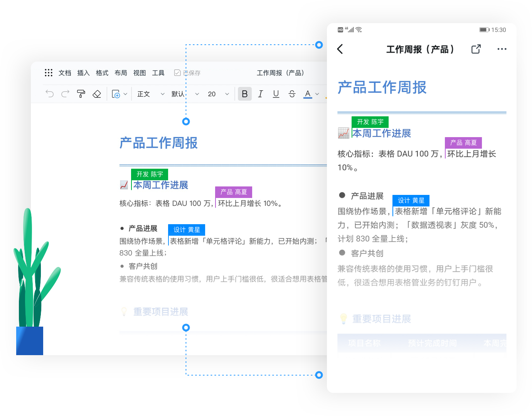Click the Redo icon

[x=65, y=94]
